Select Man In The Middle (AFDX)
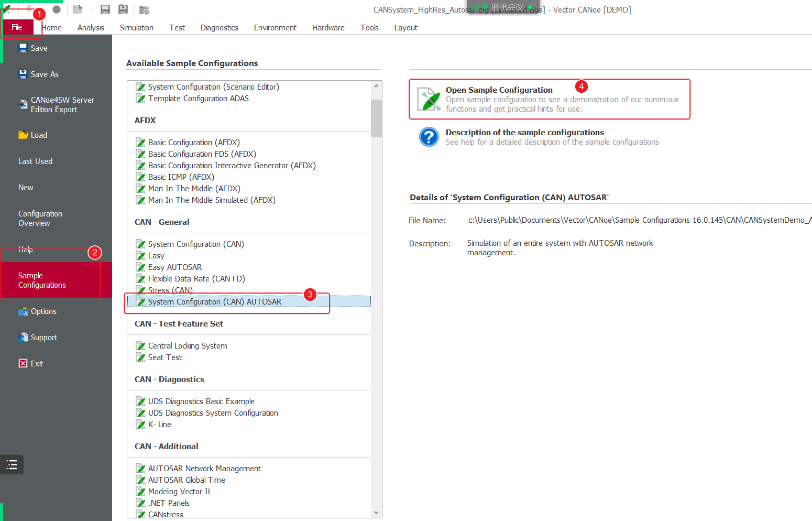 tap(194, 189)
